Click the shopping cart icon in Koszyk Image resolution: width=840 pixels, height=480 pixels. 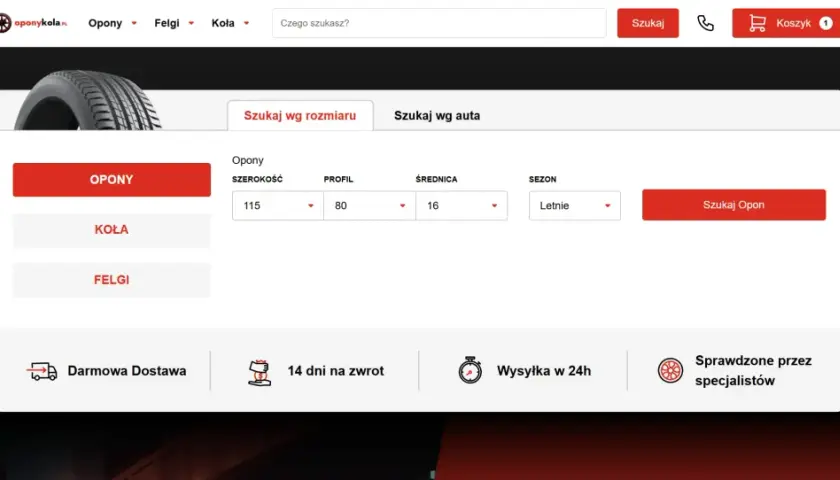757,23
